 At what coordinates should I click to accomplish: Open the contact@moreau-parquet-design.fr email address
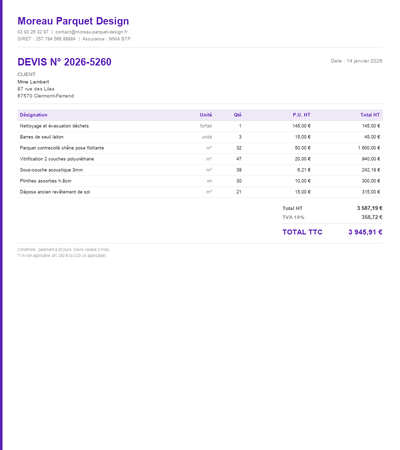coord(91,32)
